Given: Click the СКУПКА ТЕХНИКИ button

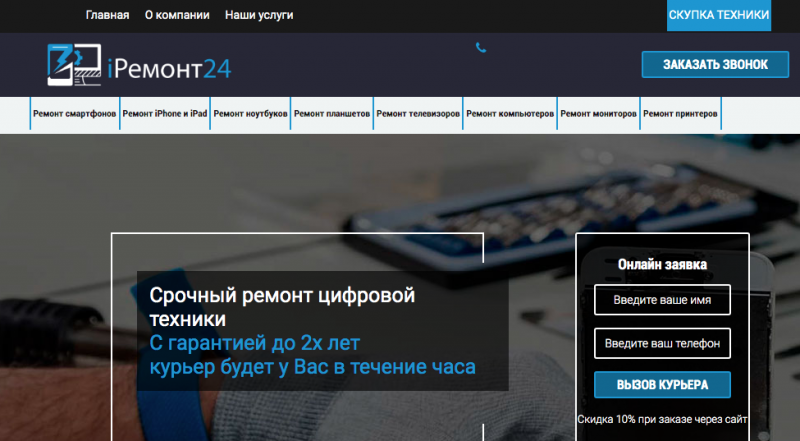Looking at the screenshot, I should coord(719,15).
